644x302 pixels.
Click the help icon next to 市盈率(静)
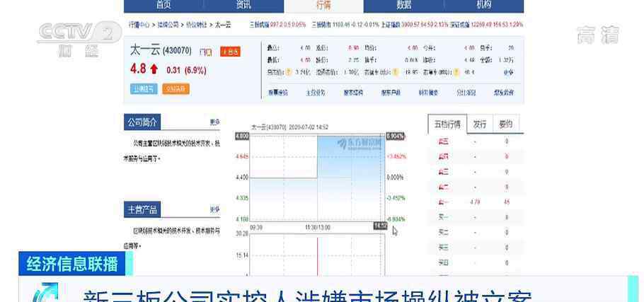[x=456, y=72]
